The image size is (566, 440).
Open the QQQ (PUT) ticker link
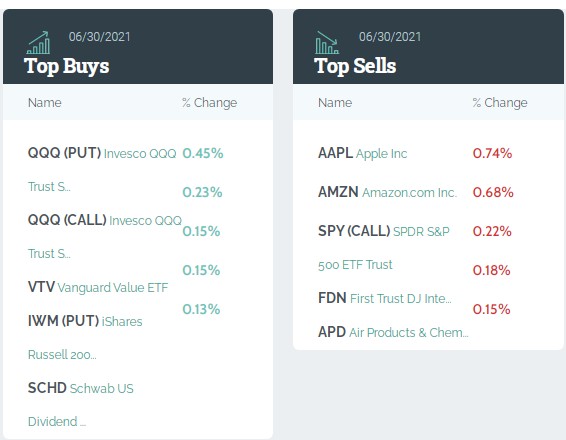64,153
